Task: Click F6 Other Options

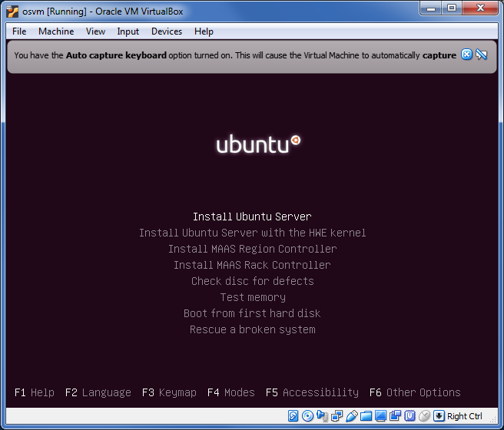Action: coord(415,392)
